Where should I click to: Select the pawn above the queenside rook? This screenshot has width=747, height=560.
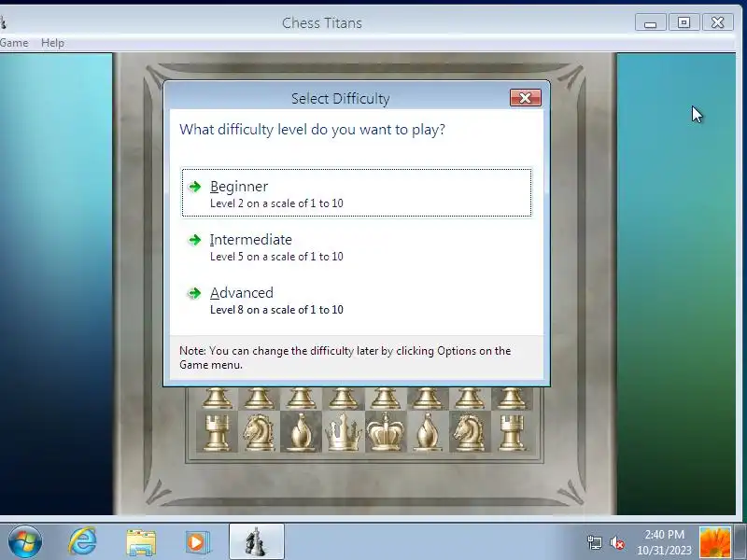pyautogui.click(x=217, y=399)
